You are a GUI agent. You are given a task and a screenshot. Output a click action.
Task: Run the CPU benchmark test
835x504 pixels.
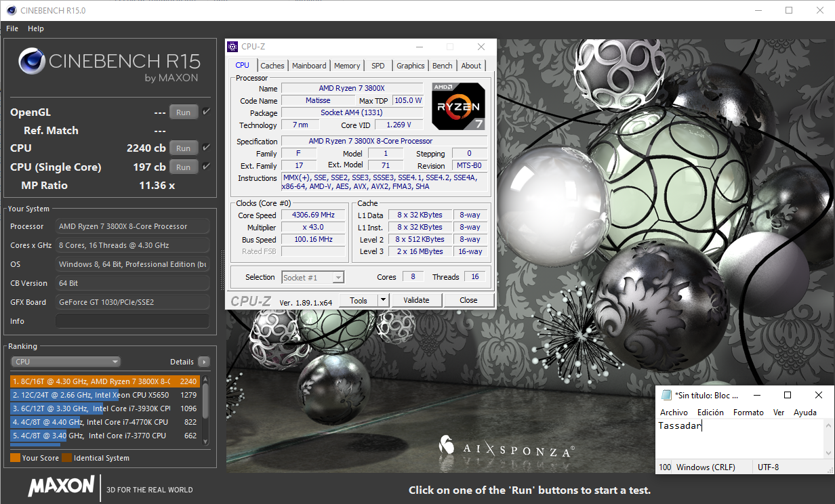click(184, 148)
